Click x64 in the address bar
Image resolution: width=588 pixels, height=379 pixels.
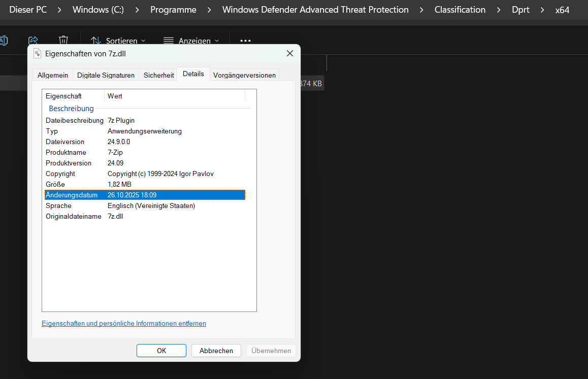point(562,10)
